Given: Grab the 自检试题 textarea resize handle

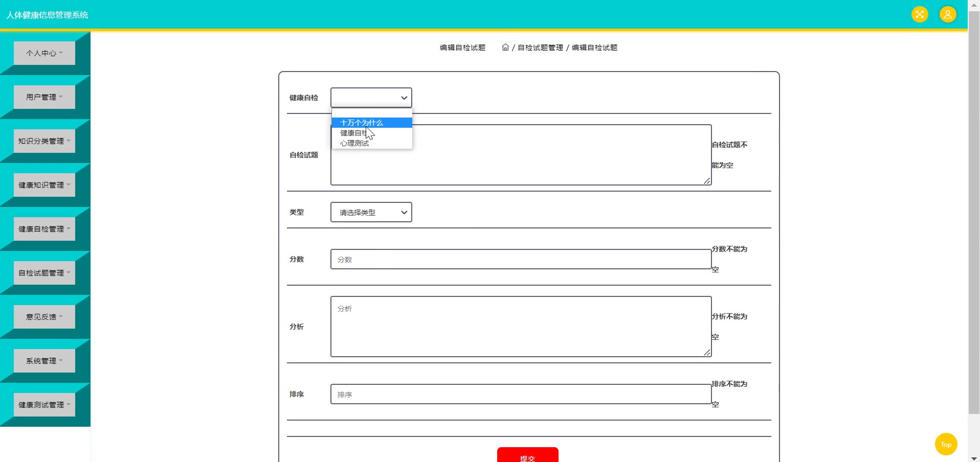Looking at the screenshot, I should click(707, 181).
